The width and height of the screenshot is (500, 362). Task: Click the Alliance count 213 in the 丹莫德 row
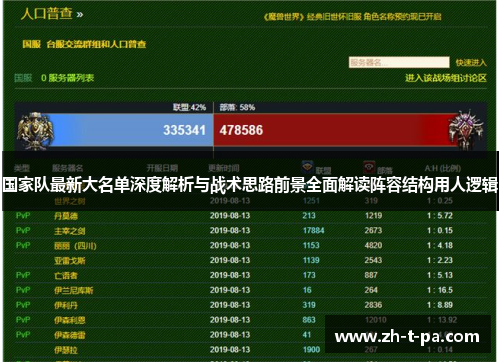tap(309, 216)
